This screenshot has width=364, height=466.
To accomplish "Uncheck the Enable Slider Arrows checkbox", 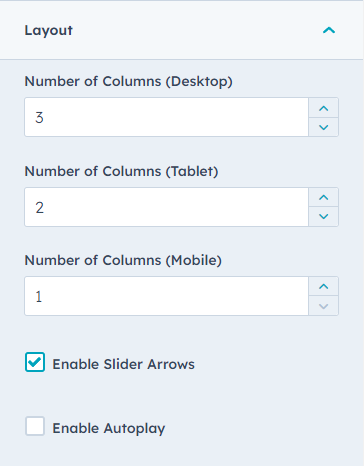I will [35, 362].
